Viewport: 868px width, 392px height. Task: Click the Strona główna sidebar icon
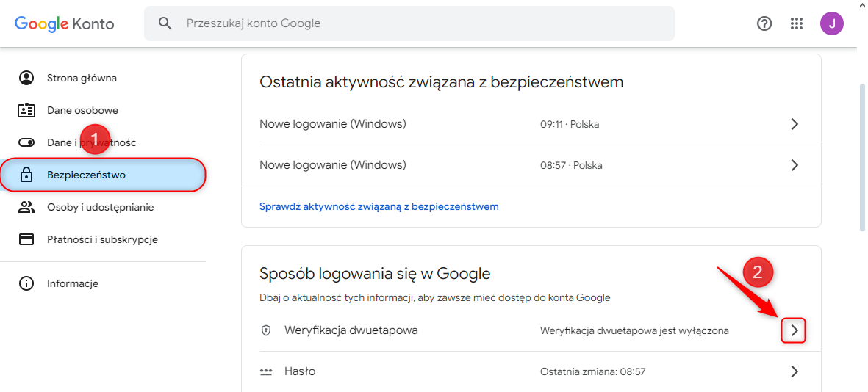pos(26,78)
